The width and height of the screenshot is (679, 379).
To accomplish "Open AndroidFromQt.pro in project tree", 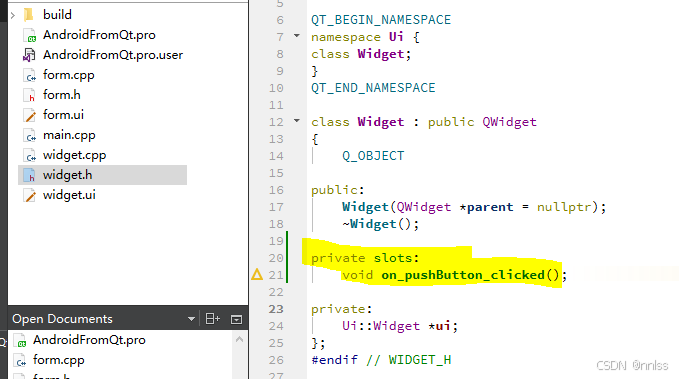I will (99, 35).
